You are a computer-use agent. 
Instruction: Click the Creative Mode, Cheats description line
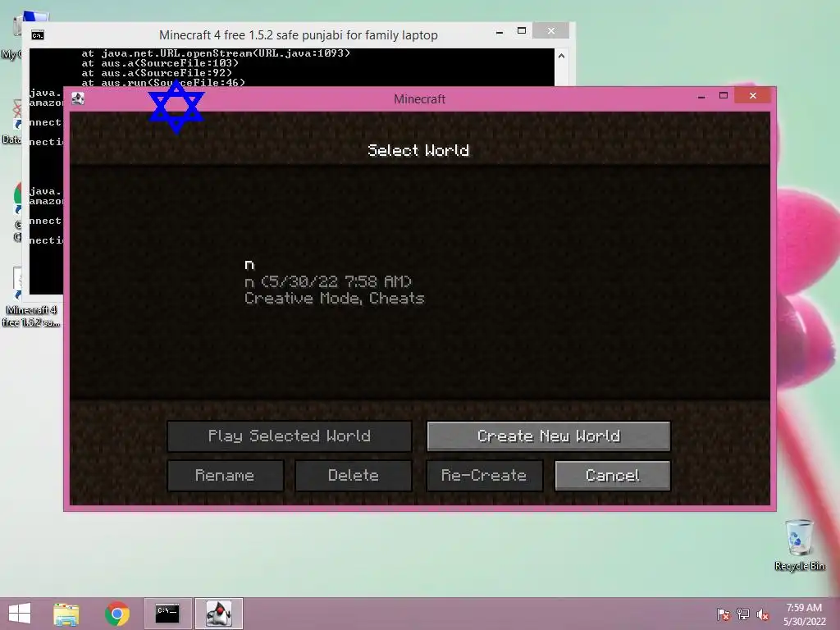click(335, 299)
